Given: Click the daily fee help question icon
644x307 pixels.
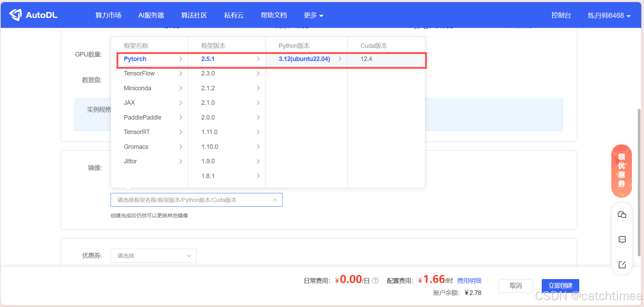Looking at the screenshot, I should (375, 280).
